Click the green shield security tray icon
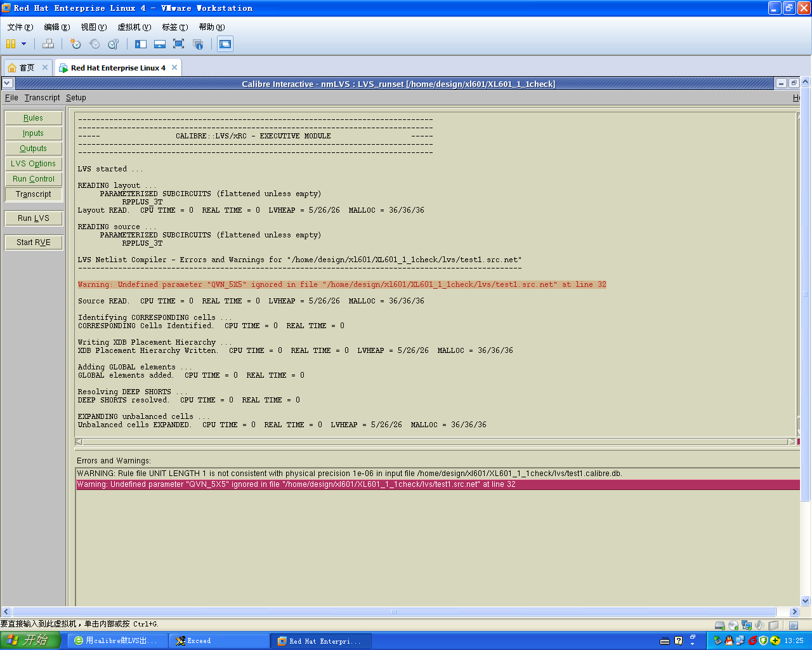The height and width of the screenshot is (650, 812). (764, 640)
